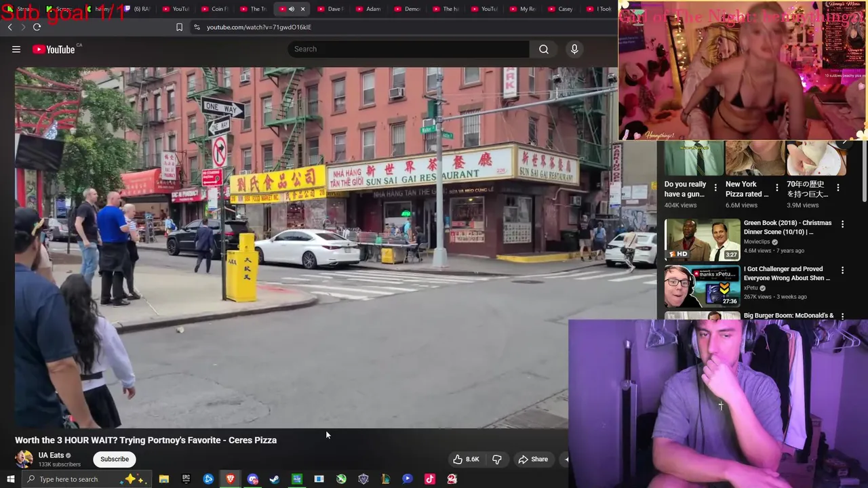
Task: Subscribe to UA Eats channel
Action: pos(115,459)
